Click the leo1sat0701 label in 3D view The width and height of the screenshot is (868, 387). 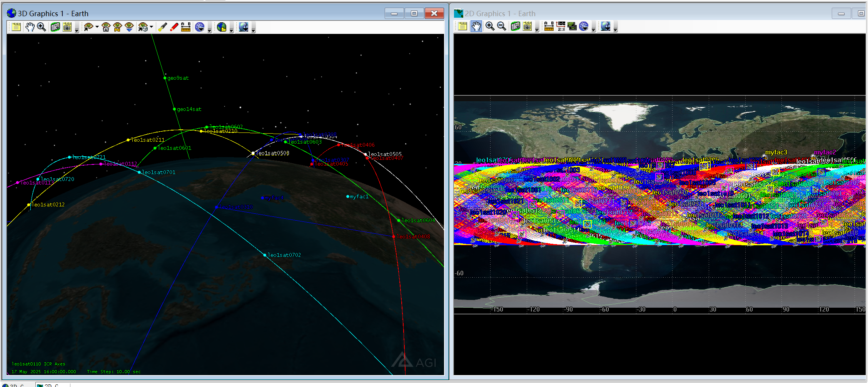click(159, 172)
